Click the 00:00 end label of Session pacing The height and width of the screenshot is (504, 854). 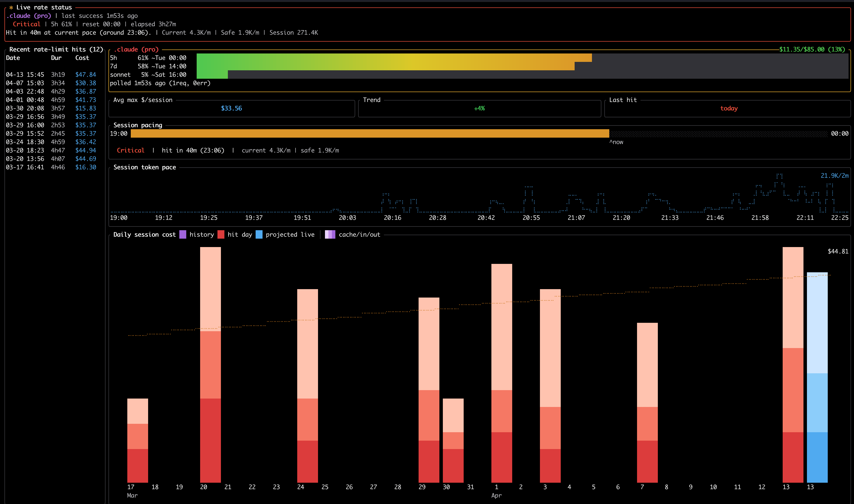(840, 133)
